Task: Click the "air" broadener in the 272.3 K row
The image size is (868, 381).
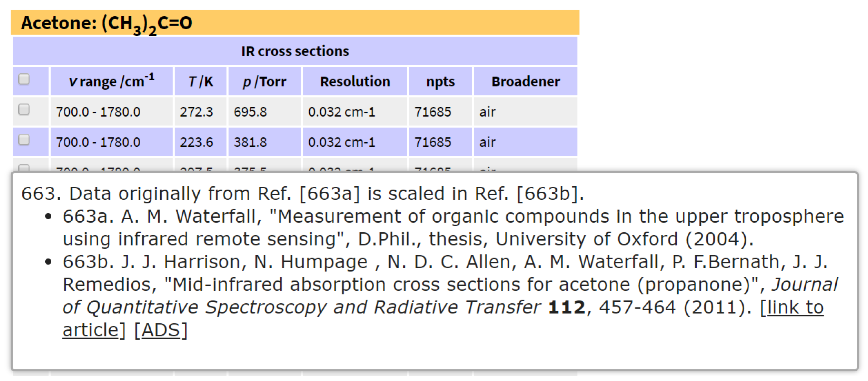Action: (x=487, y=112)
